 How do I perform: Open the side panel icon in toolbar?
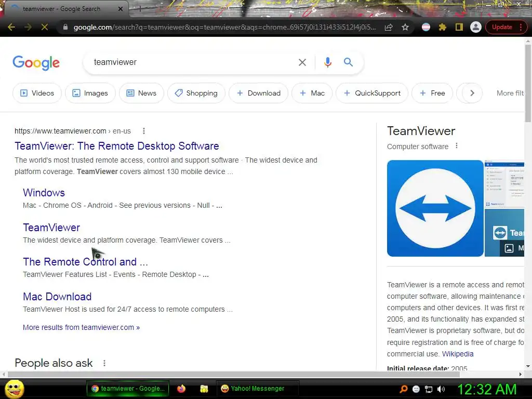pyautogui.click(x=459, y=27)
